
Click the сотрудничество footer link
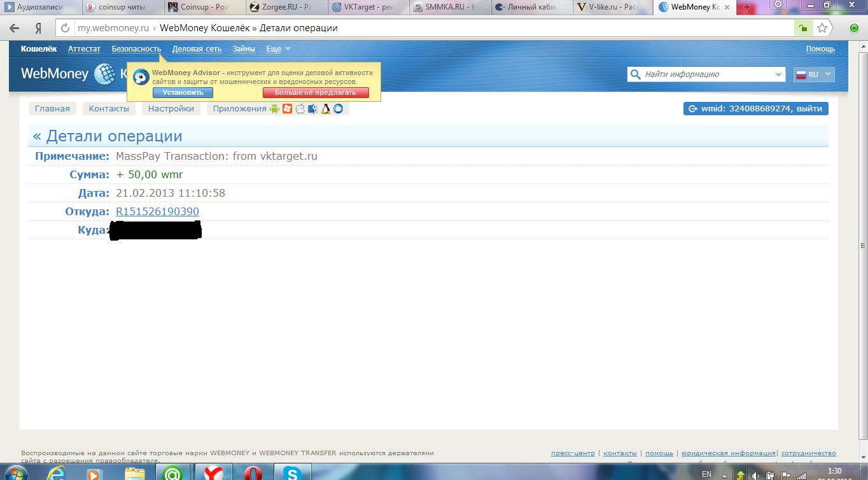click(808, 453)
